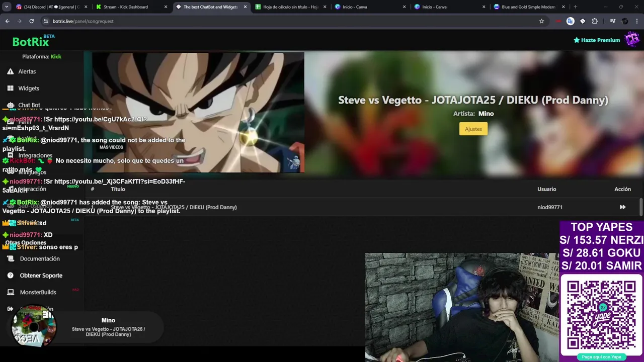
Task: Click the Ajustes yellow button
Action: (473, 129)
